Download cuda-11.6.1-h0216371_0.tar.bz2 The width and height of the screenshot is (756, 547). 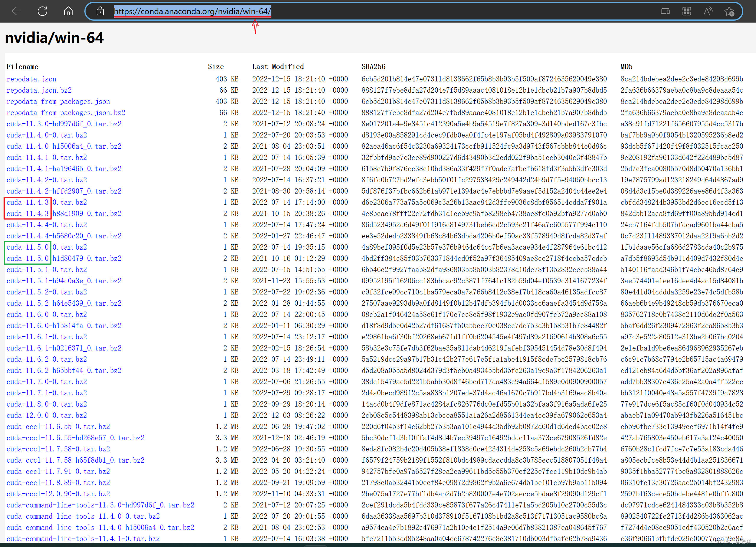[64, 348]
